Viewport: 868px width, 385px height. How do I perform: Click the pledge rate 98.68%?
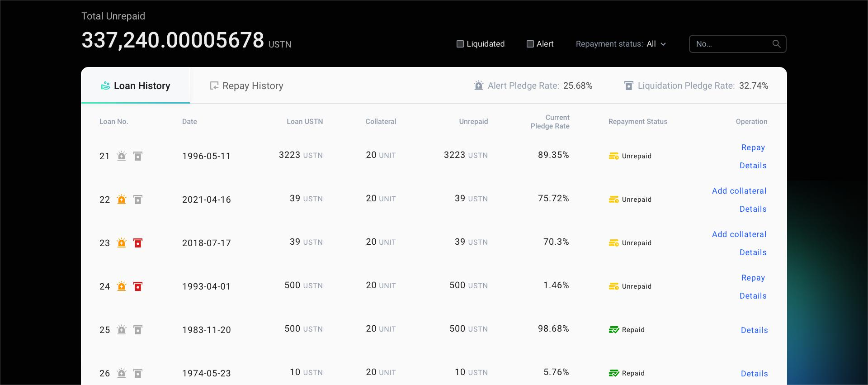(x=553, y=328)
